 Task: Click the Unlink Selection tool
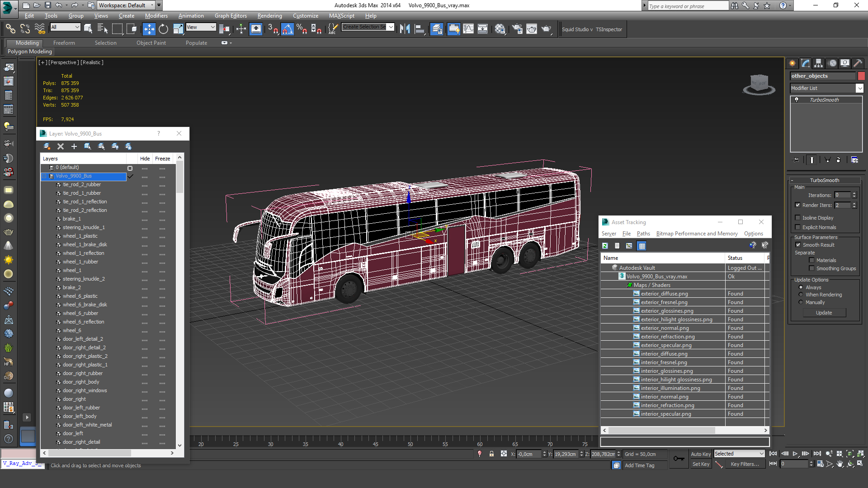[x=25, y=29]
